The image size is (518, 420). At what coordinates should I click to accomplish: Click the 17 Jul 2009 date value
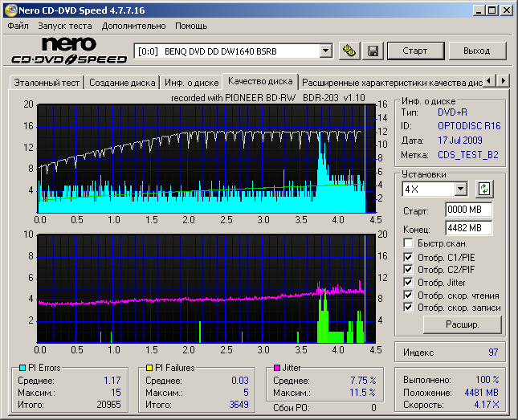tap(460, 140)
